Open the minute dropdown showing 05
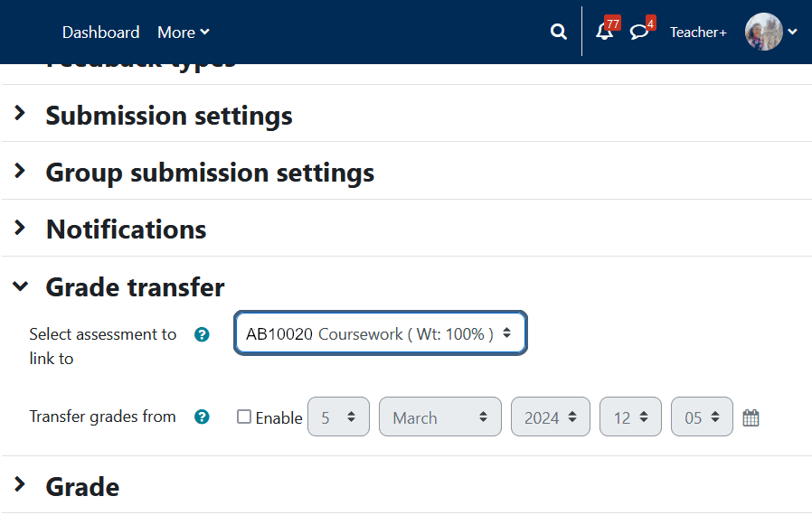This screenshot has height=515, width=812. 702,417
